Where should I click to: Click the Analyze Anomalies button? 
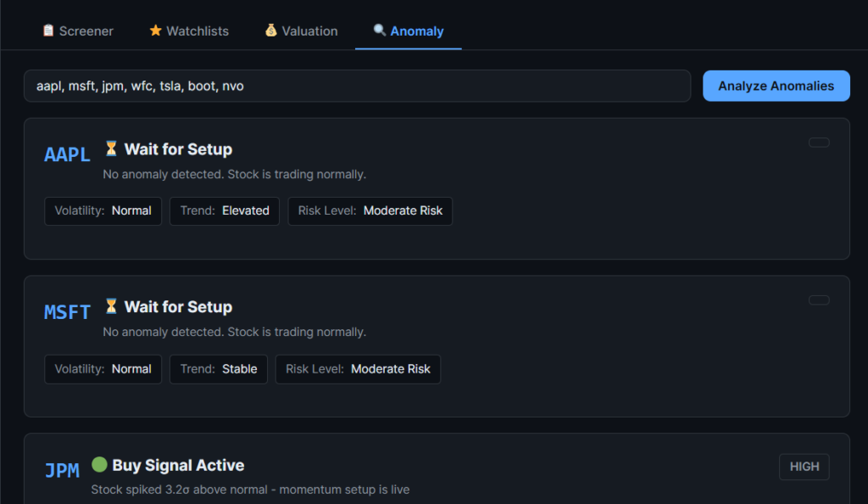tap(776, 86)
